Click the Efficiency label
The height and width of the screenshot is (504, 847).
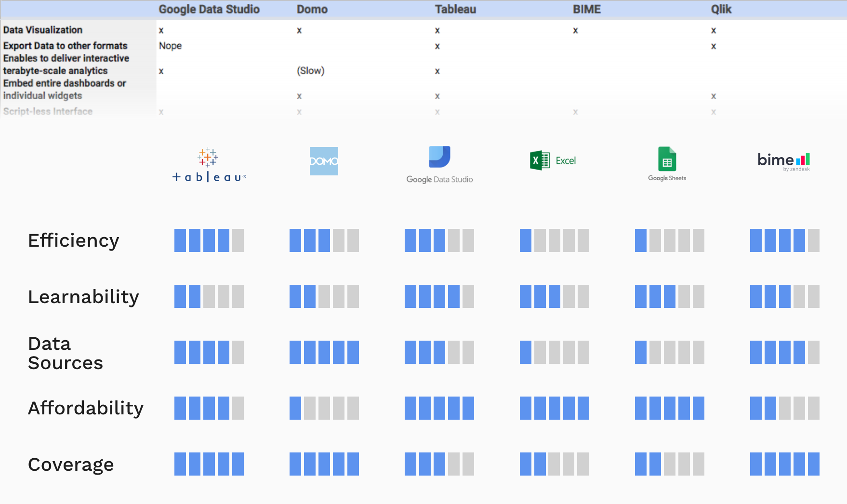tap(74, 240)
